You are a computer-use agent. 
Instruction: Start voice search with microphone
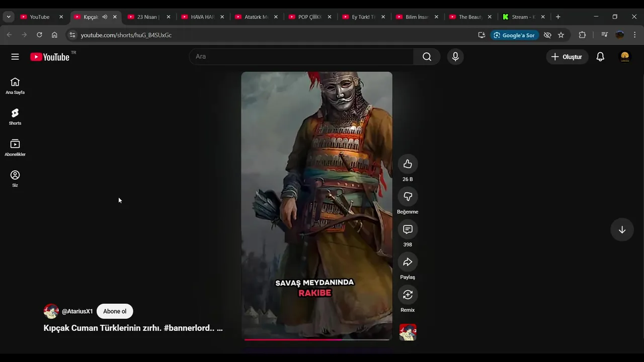455,57
